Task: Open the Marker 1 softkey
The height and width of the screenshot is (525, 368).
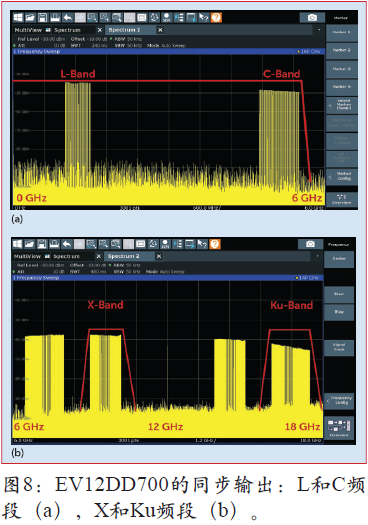Action: 342,32
